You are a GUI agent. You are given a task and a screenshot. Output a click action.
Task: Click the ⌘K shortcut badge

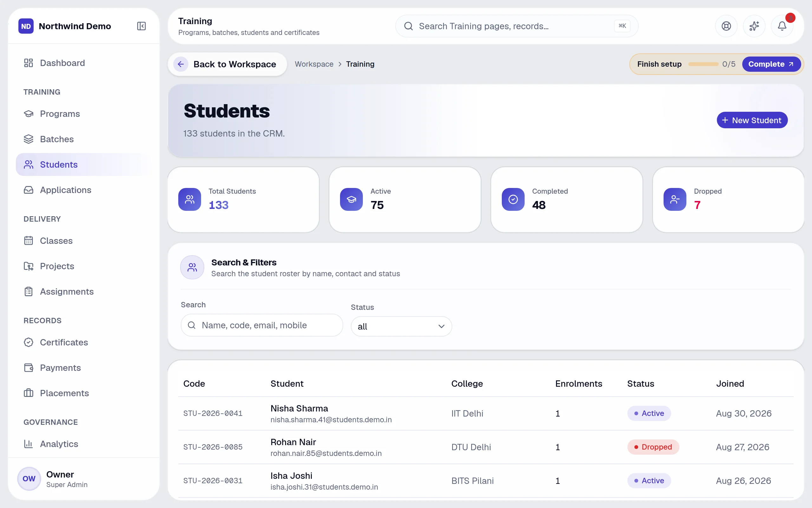[622, 26]
